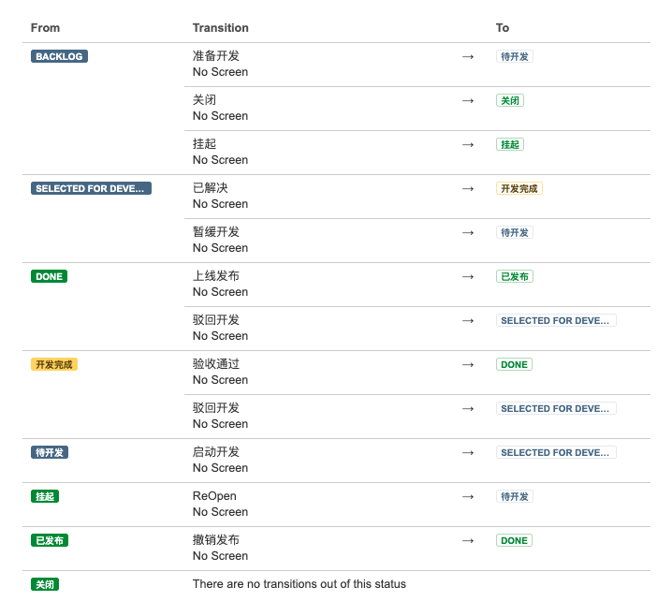The height and width of the screenshot is (616, 672).
Task: Click the 已发布 destination status in To column
Action: click(515, 276)
